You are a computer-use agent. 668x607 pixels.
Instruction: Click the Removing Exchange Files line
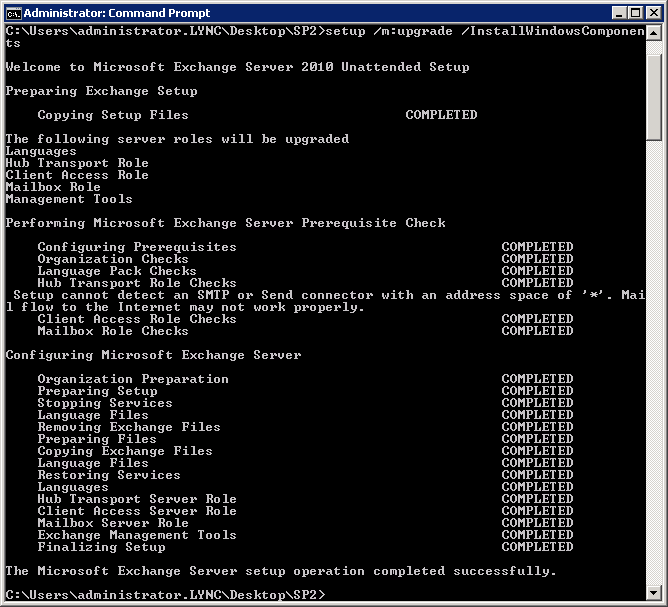(129, 427)
